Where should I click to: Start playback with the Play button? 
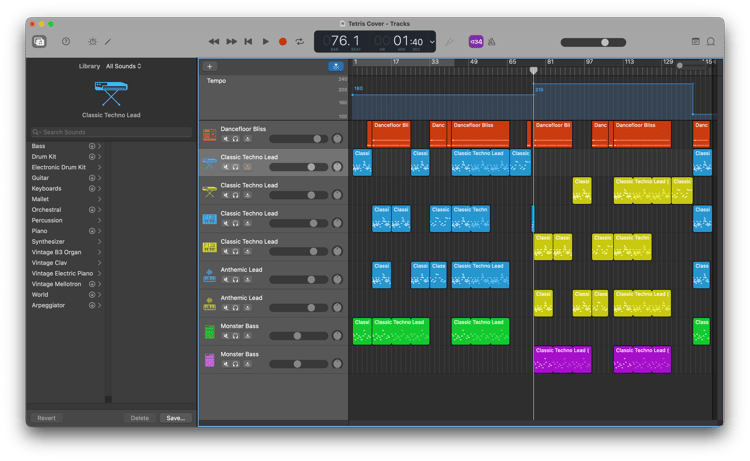[265, 42]
